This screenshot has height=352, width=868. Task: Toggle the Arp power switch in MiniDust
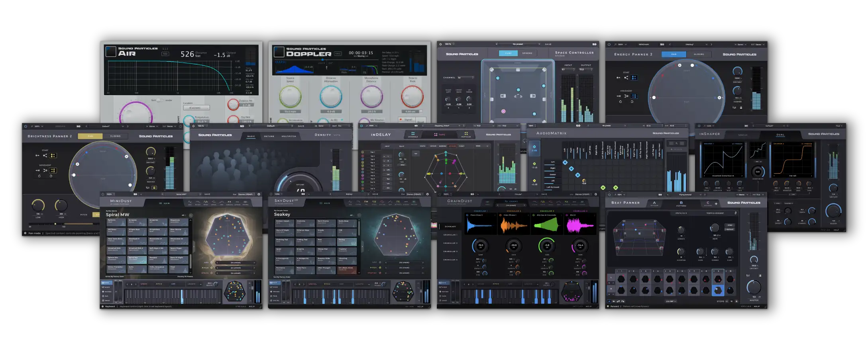click(212, 262)
